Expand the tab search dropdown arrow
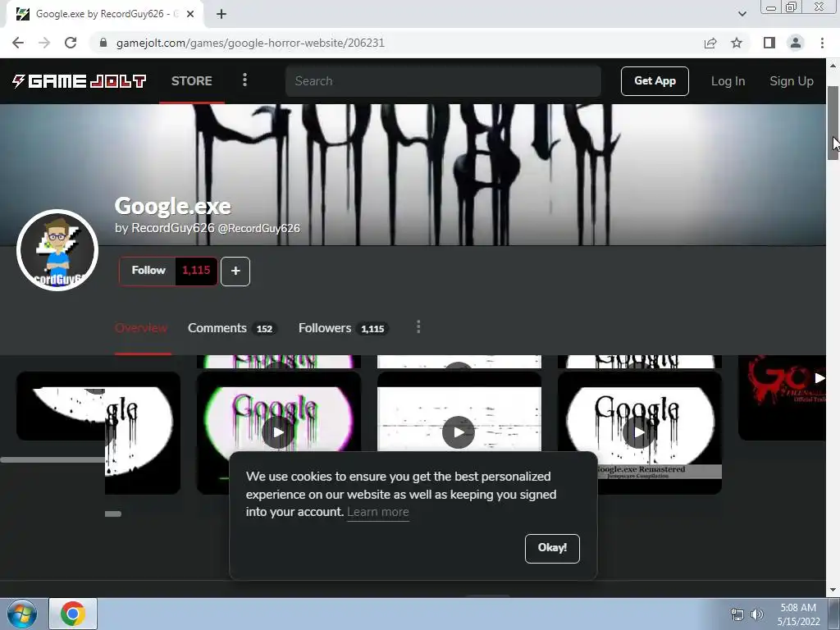The width and height of the screenshot is (840, 630). point(742,14)
